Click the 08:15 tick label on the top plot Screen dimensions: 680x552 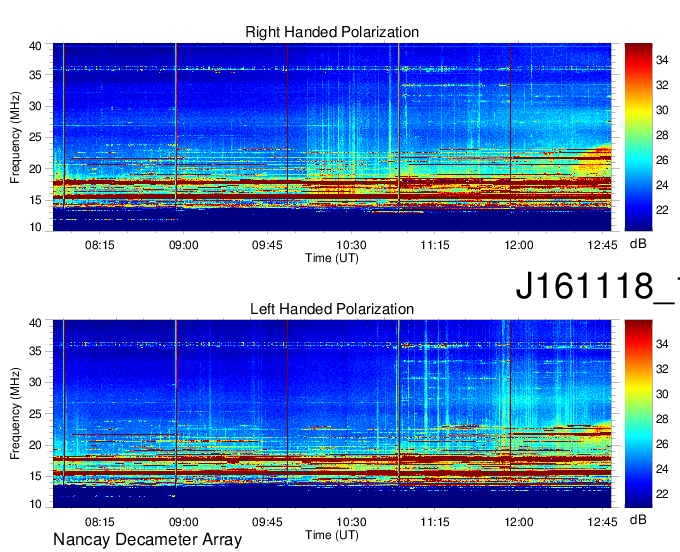point(100,245)
